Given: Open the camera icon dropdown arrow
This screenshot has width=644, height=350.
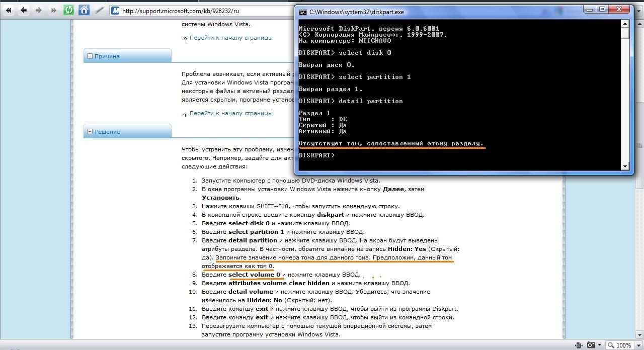Looking at the screenshot, I should [600, 345].
